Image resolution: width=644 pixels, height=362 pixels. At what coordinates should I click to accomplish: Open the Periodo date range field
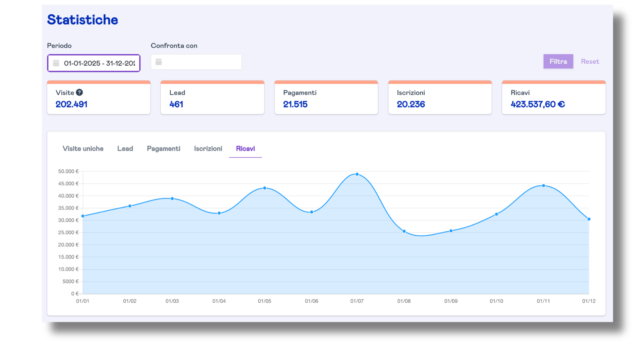pyautogui.click(x=99, y=63)
